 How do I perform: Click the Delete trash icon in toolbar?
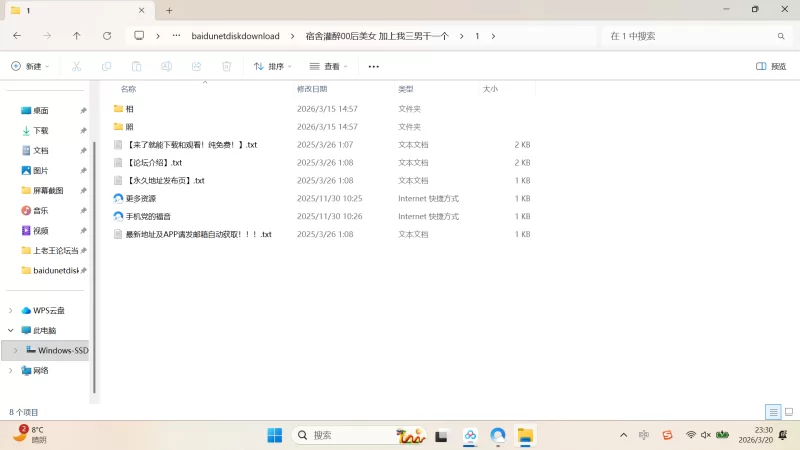(x=227, y=66)
